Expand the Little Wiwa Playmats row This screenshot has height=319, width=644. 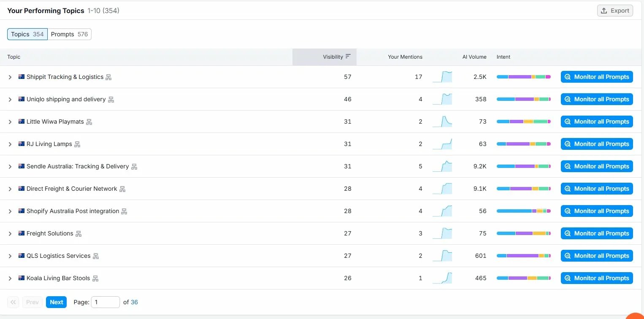(x=10, y=122)
